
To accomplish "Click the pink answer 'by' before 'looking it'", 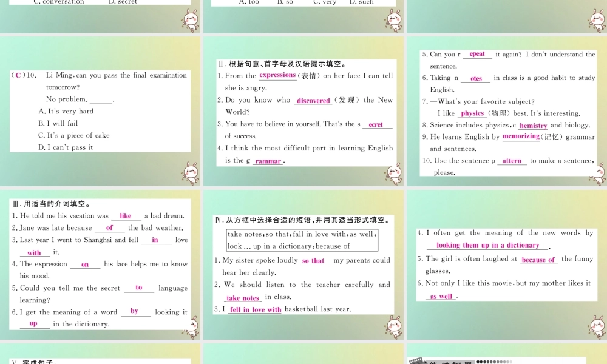I will (x=134, y=311).
